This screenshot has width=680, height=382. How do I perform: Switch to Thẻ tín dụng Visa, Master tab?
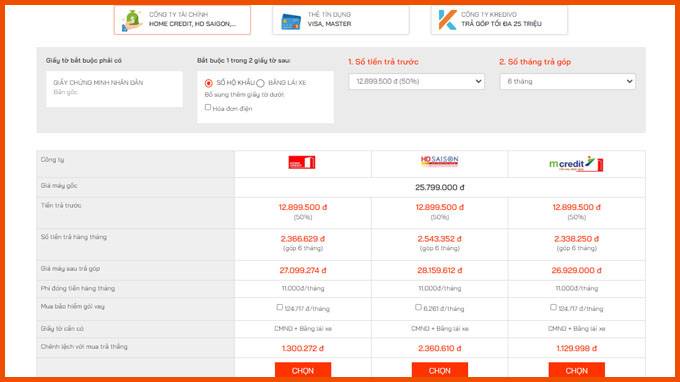[341, 20]
